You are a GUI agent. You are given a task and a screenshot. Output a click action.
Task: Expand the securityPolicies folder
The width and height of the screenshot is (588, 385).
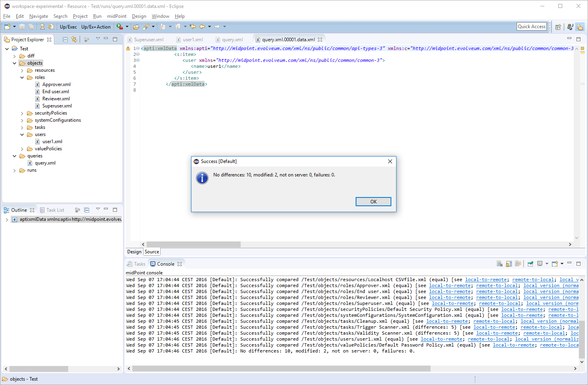(22, 113)
